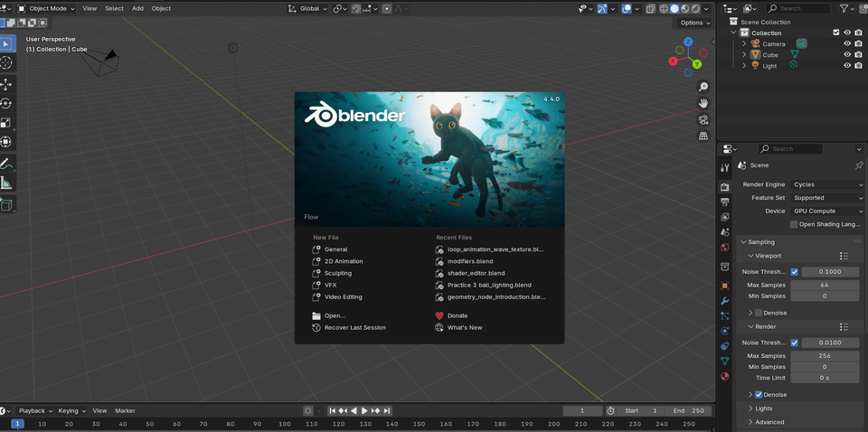Click the pan view hand icon

click(703, 103)
